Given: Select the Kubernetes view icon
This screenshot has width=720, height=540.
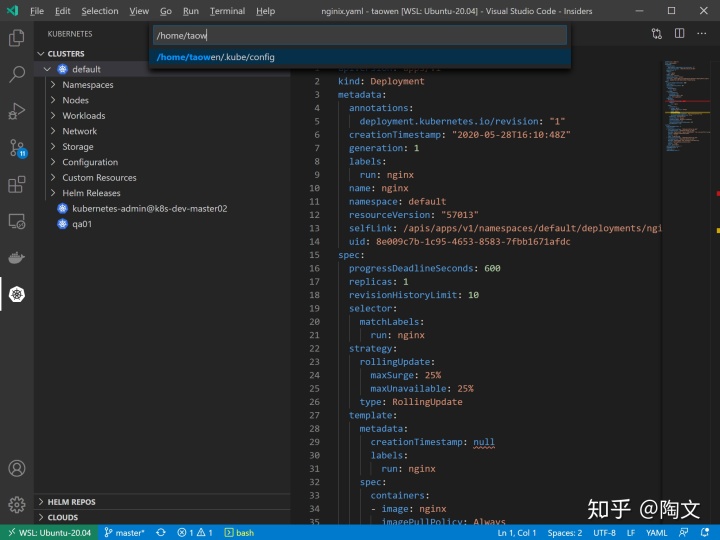Looking at the screenshot, I should [x=17, y=294].
